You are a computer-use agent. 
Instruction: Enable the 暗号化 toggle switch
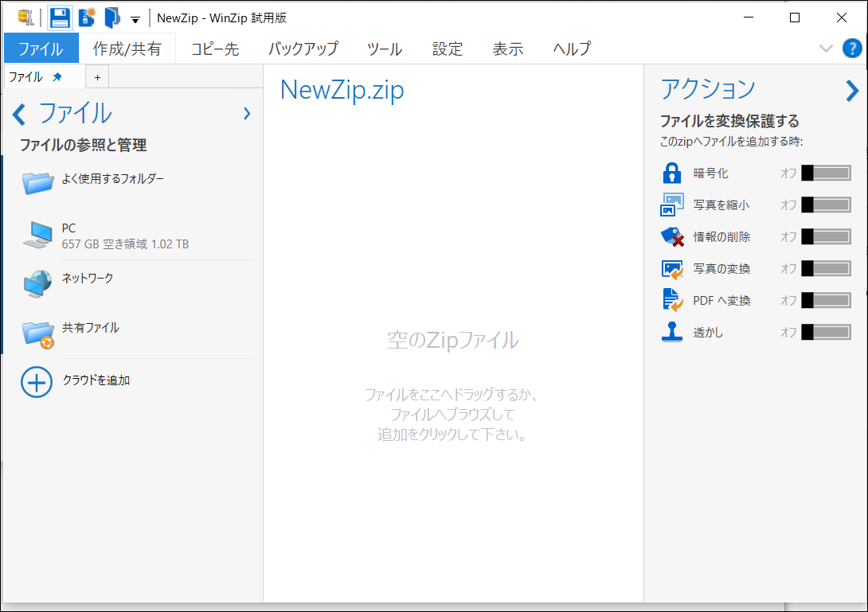[826, 173]
